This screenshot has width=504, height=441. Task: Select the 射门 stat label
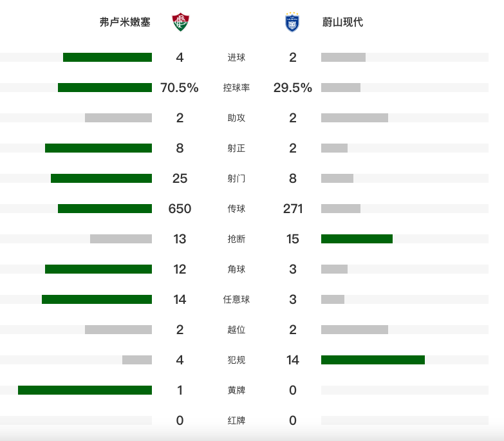(x=236, y=178)
